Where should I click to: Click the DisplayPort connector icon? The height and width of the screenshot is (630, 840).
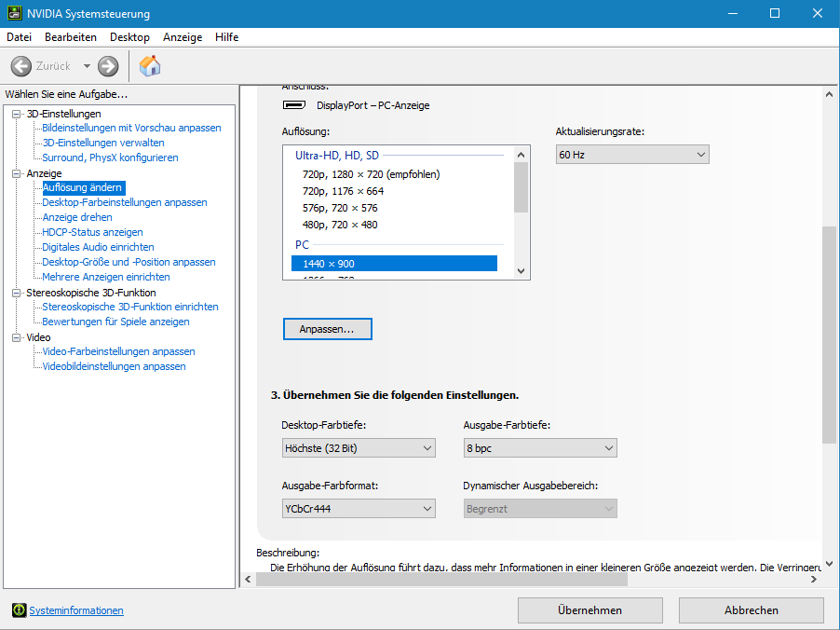coord(294,105)
